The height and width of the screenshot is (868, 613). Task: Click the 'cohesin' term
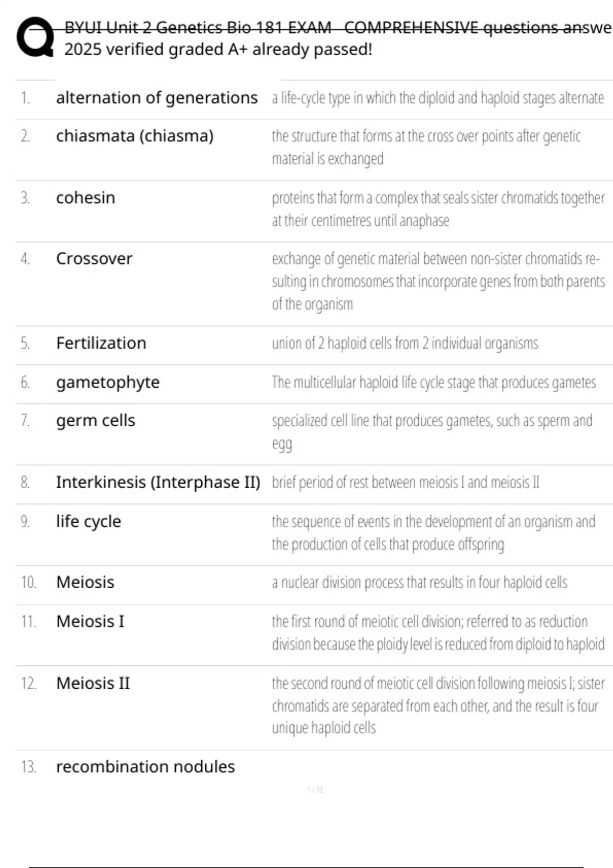coord(86,198)
